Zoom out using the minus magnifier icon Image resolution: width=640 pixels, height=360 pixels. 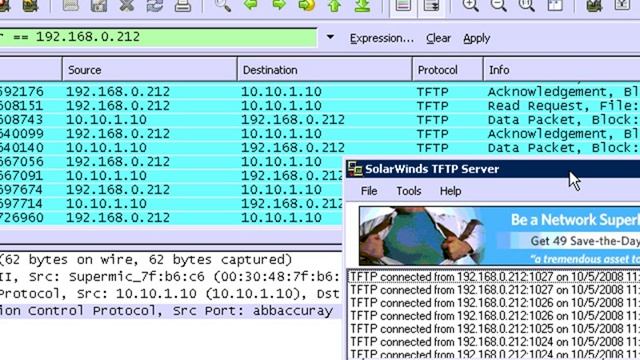[x=499, y=5]
